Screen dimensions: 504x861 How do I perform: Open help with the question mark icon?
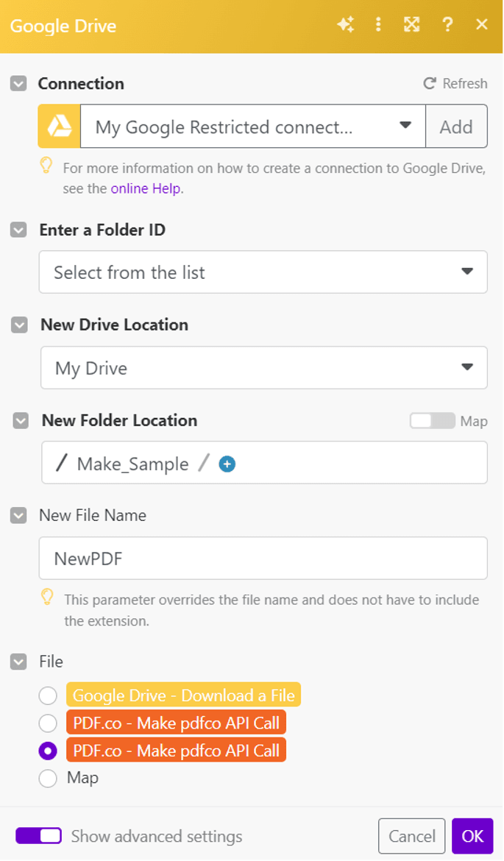pyautogui.click(x=447, y=24)
